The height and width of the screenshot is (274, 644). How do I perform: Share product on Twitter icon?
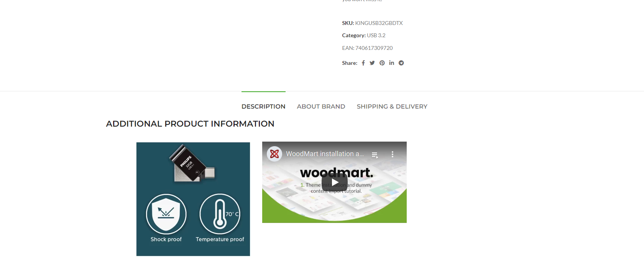[x=372, y=63]
